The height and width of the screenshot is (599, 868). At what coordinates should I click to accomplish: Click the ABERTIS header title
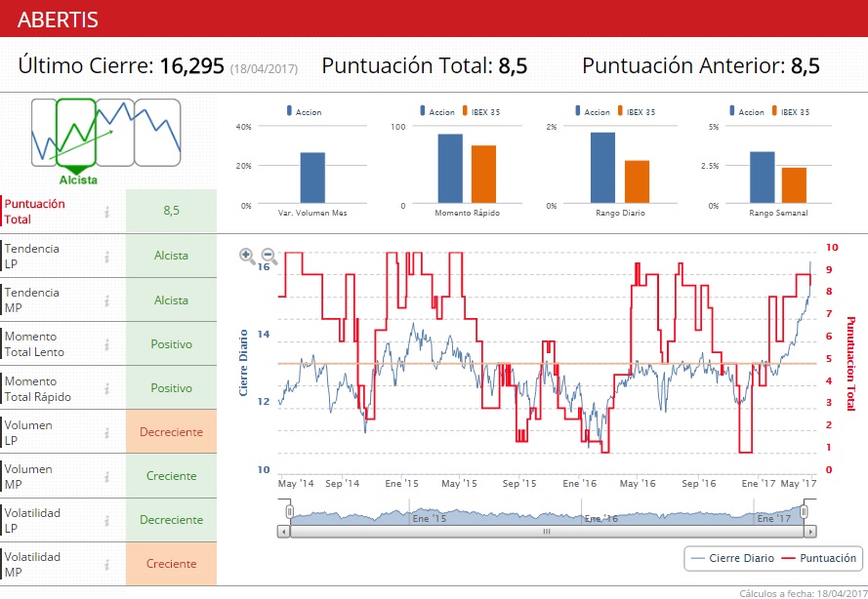tap(59, 20)
